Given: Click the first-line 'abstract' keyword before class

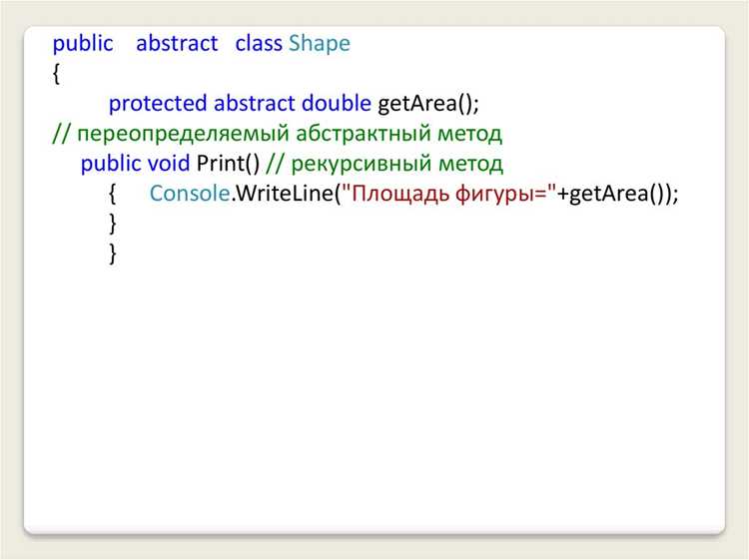Looking at the screenshot, I should (177, 44).
